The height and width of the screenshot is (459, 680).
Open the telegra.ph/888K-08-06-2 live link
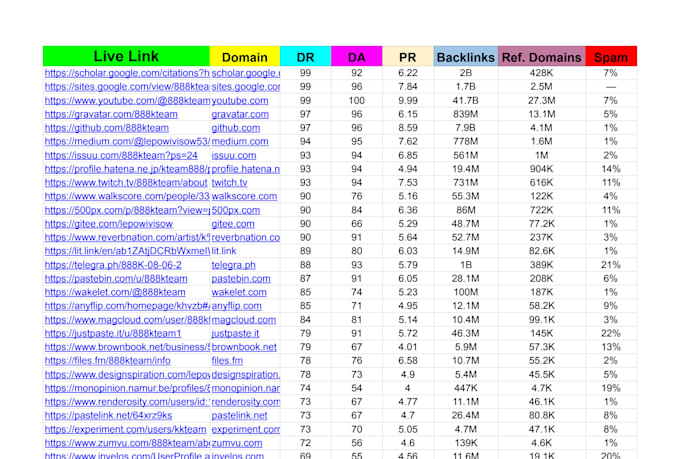(x=113, y=265)
